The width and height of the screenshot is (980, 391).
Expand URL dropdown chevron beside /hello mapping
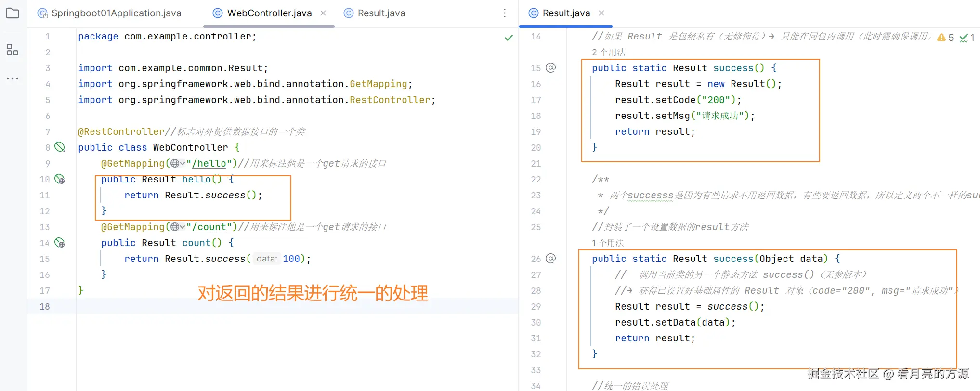[183, 164]
